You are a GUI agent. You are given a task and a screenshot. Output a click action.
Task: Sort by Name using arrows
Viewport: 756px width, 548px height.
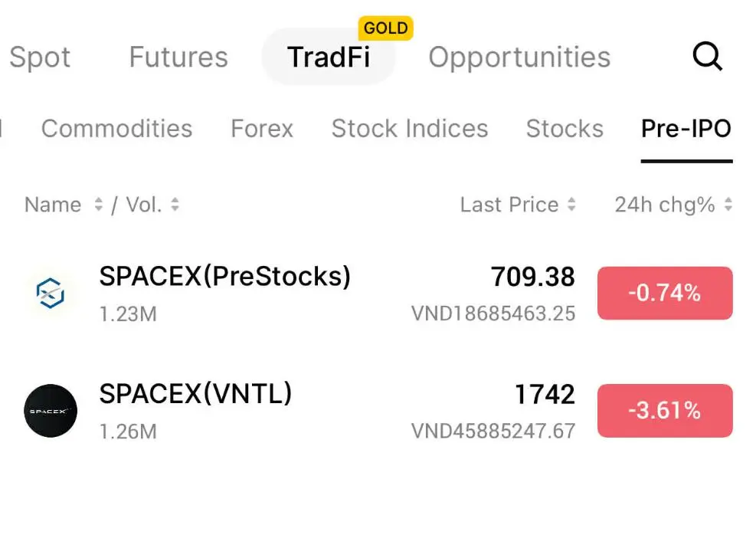click(x=98, y=205)
